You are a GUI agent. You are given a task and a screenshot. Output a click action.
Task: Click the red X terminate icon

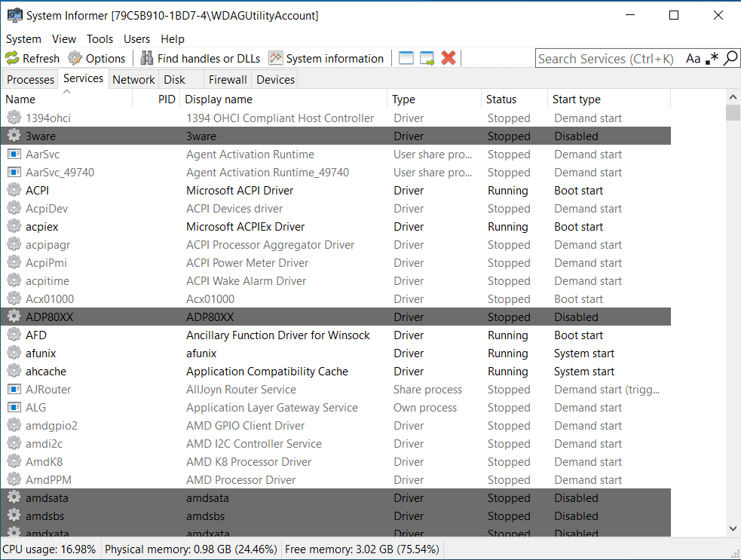[449, 58]
